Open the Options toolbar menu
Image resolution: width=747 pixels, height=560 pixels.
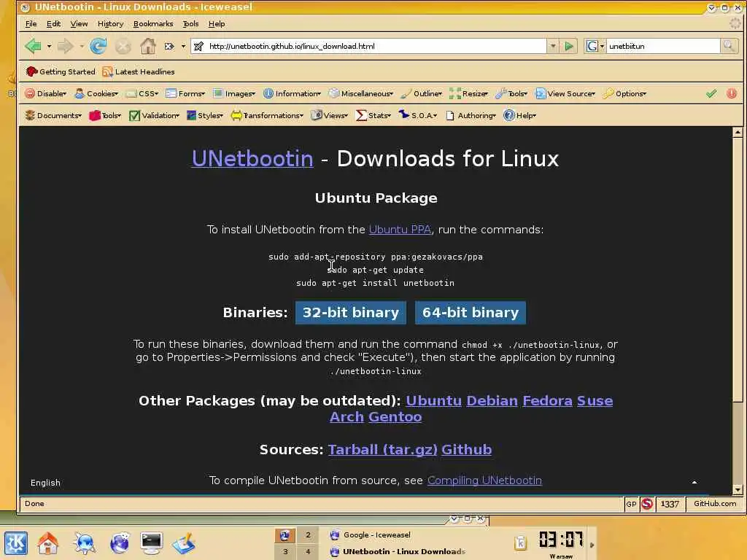click(x=624, y=94)
